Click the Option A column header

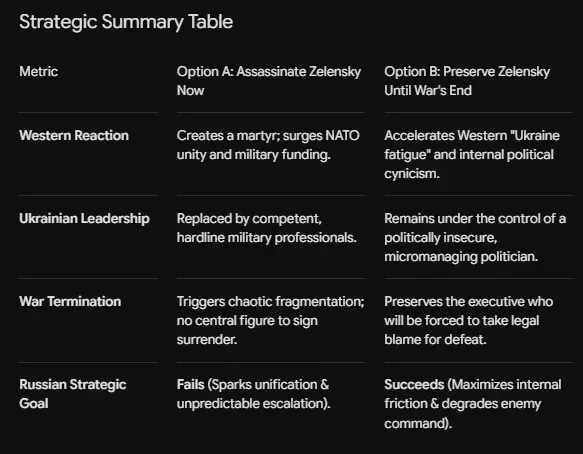(269, 81)
